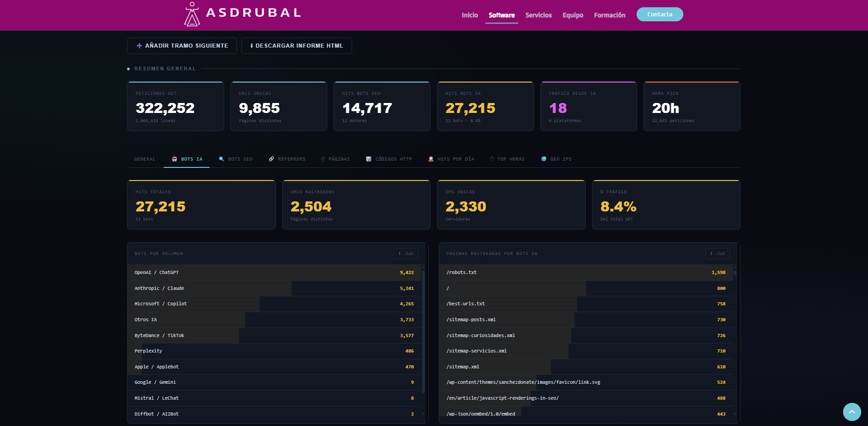The width and height of the screenshot is (868, 426).
Task: Open the Servicios menu item
Action: pyautogui.click(x=539, y=15)
